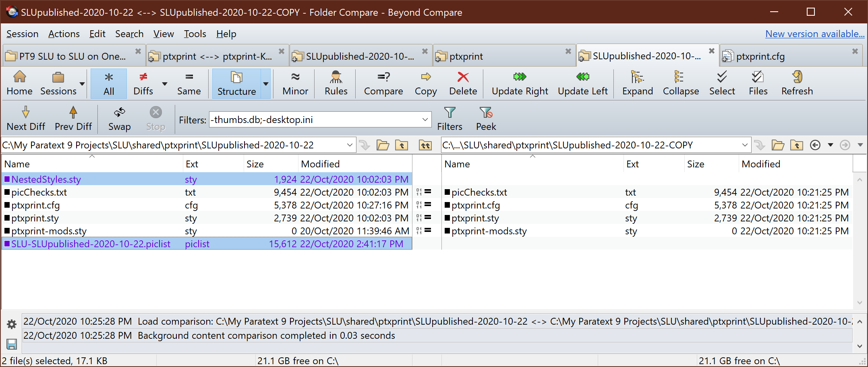Screen dimensions: 868x367
Task: Swap the left and right folders
Action: (119, 118)
